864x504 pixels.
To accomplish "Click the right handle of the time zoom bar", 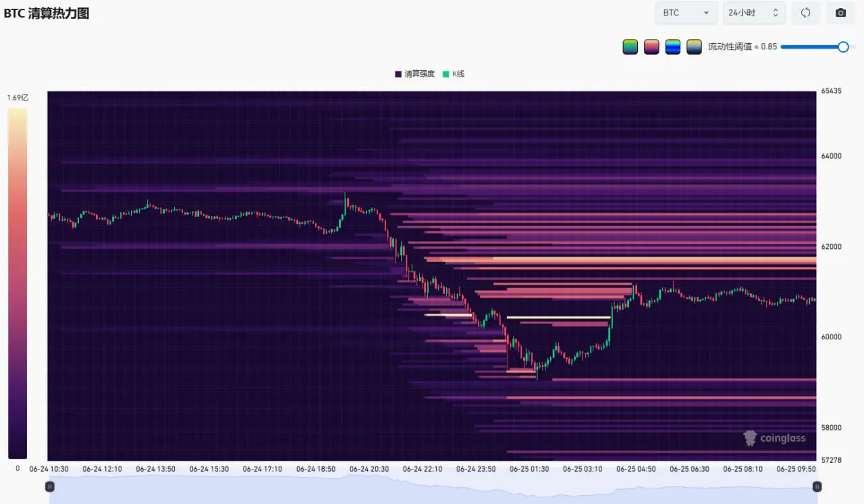I will click(x=817, y=486).
